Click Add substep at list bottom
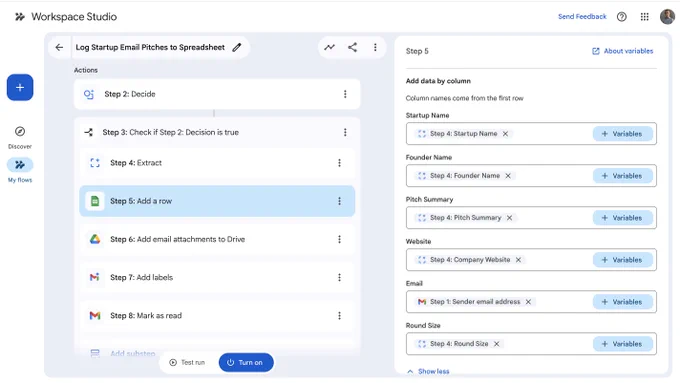The width and height of the screenshot is (680, 383). pos(132,354)
